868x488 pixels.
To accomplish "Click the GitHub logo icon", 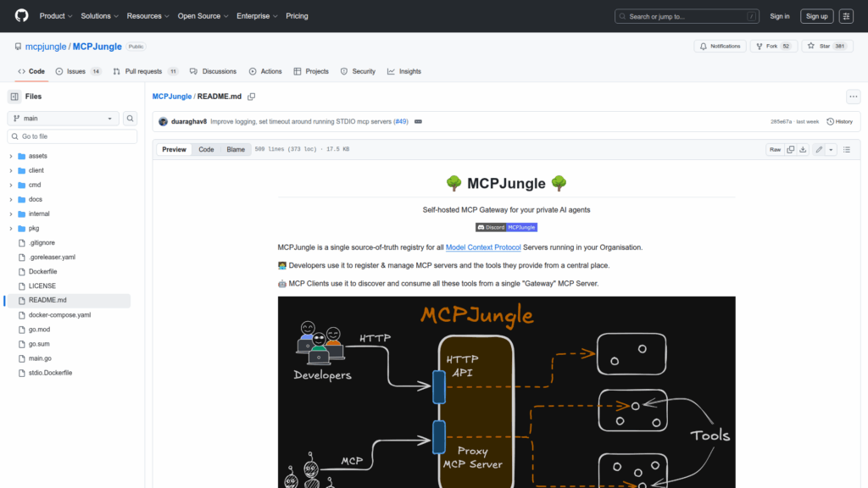I will [x=21, y=16].
